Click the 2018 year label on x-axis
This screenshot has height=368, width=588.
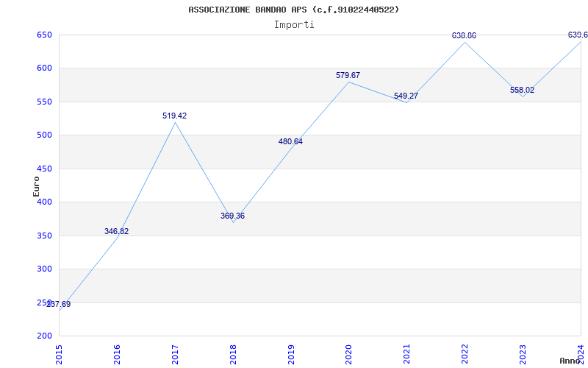233,354
